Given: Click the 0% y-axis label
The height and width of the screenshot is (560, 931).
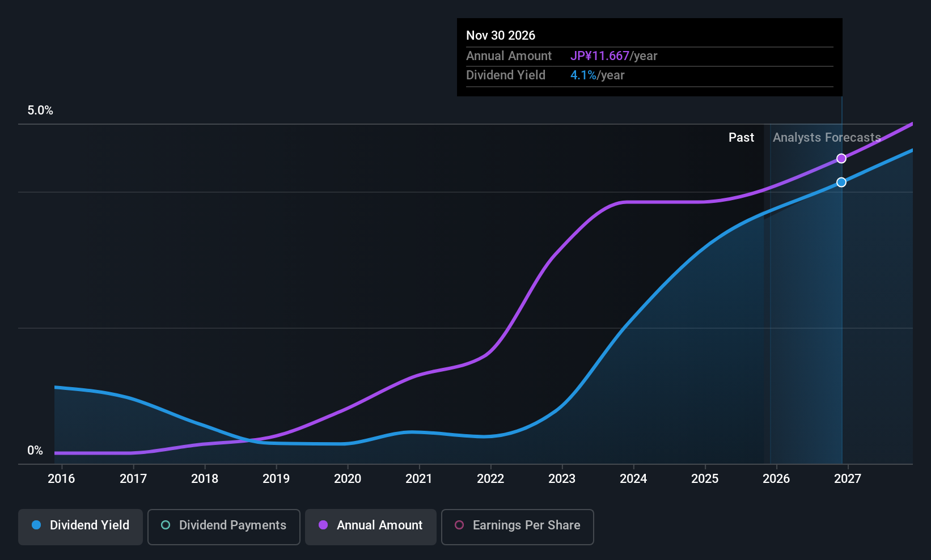Looking at the screenshot, I should [x=35, y=451].
